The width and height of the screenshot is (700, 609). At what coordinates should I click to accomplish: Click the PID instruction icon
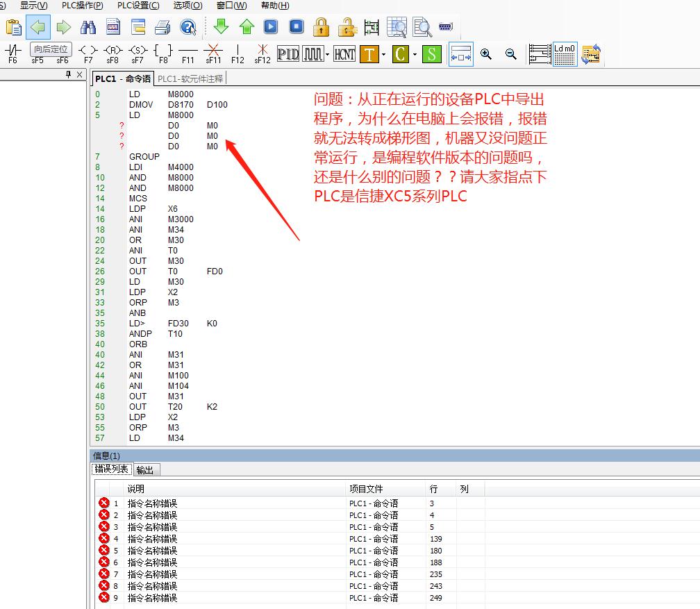coord(287,54)
